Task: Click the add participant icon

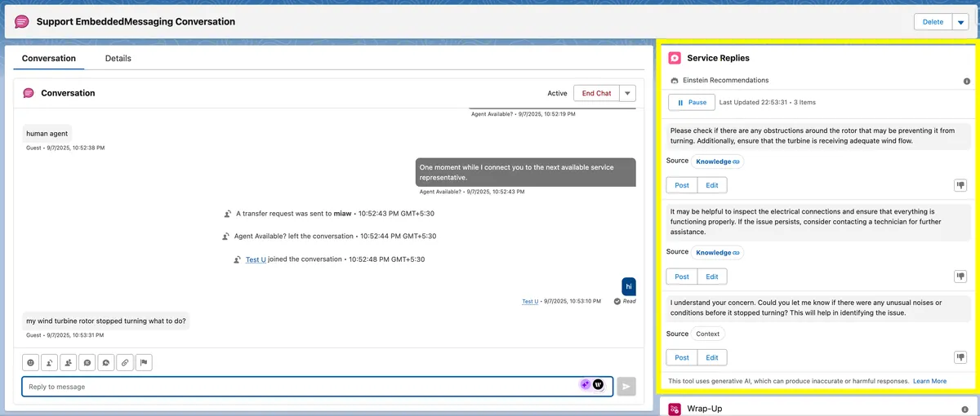Action: (x=69, y=362)
